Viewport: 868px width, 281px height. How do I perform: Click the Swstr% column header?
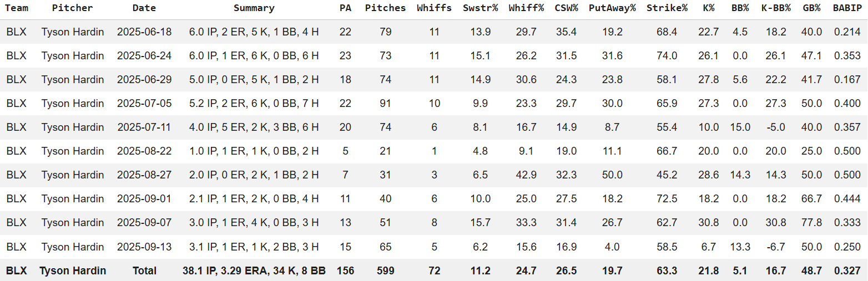[x=480, y=8]
